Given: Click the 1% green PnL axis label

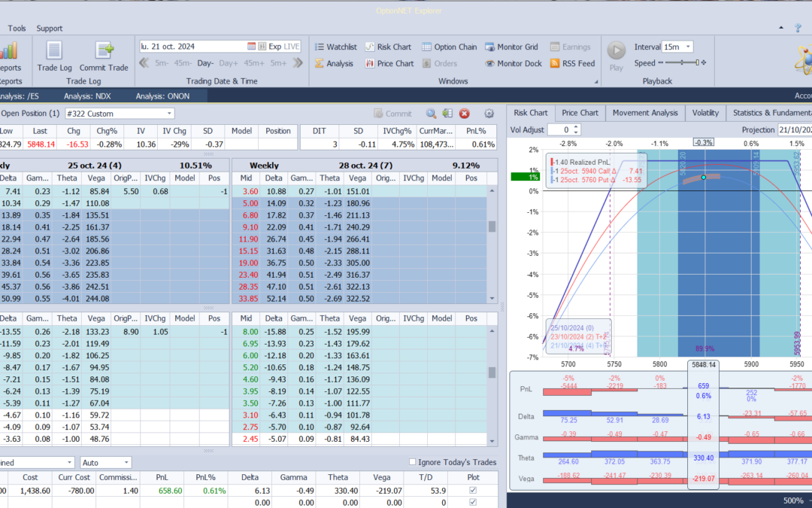Looking at the screenshot, I should [525, 177].
